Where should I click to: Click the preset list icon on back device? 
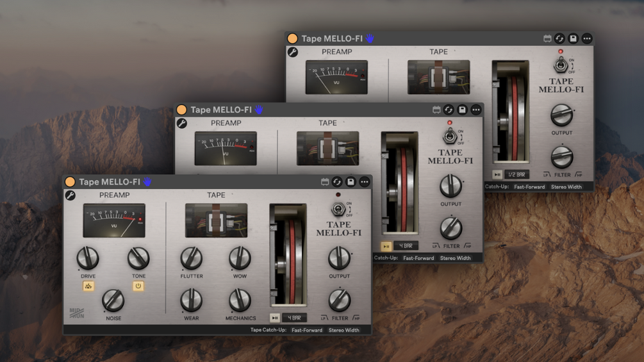pyautogui.click(x=547, y=38)
